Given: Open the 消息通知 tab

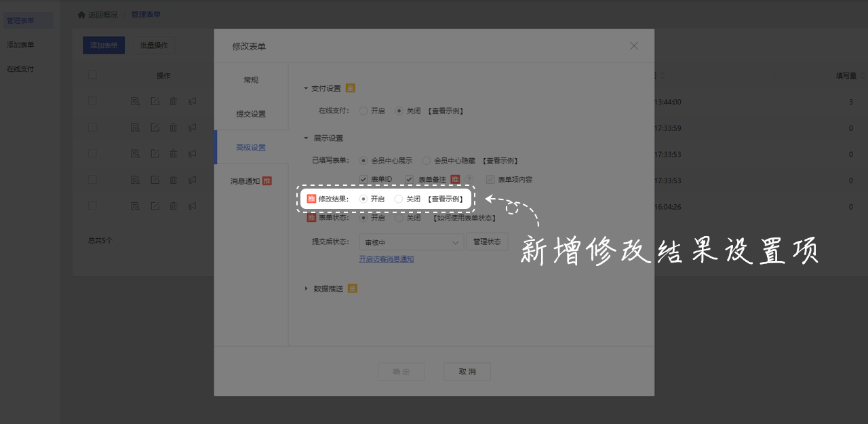Looking at the screenshot, I should pyautogui.click(x=251, y=181).
